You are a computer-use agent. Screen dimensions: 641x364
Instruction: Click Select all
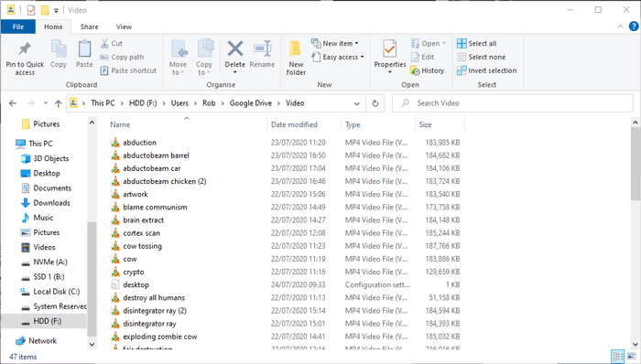pyautogui.click(x=477, y=43)
